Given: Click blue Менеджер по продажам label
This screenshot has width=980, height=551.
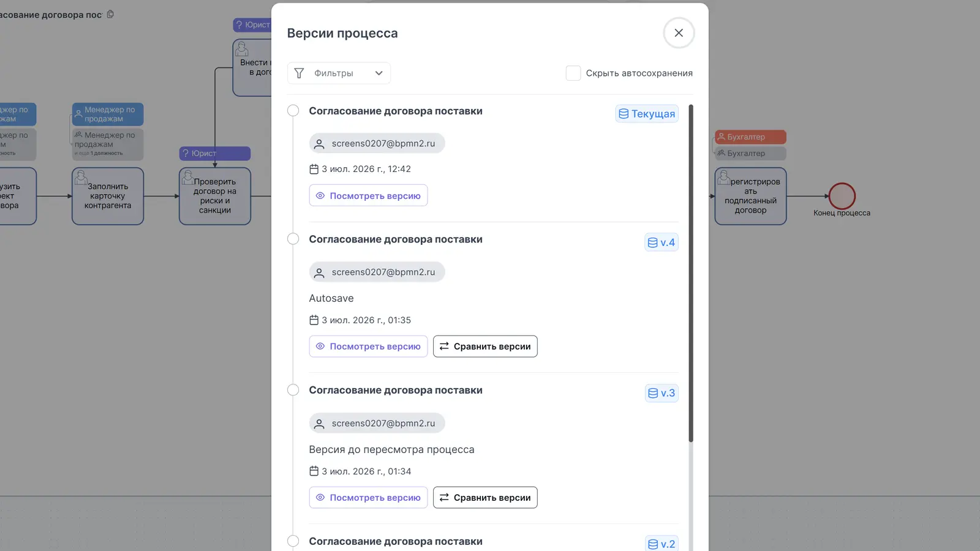Looking at the screenshot, I should tap(108, 114).
